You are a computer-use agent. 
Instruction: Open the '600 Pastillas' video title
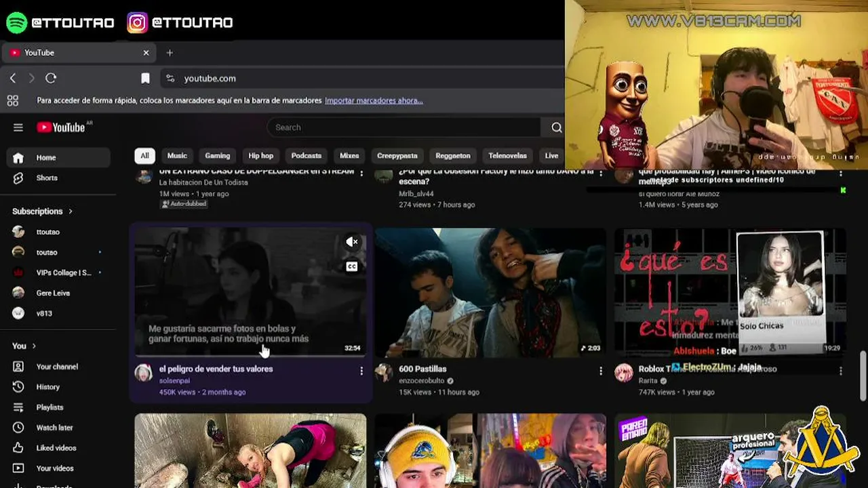click(422, 369)
